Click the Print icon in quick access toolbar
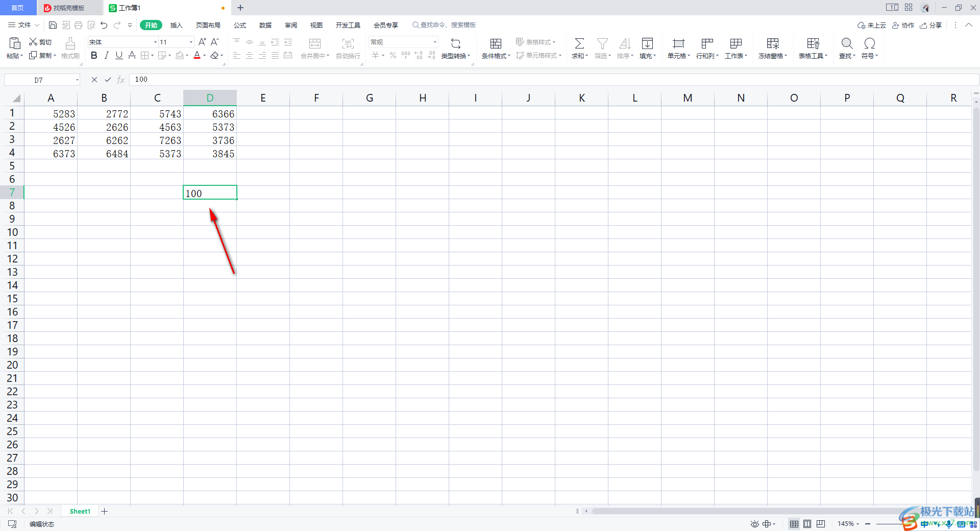980x531 pixels. point(78,25)
